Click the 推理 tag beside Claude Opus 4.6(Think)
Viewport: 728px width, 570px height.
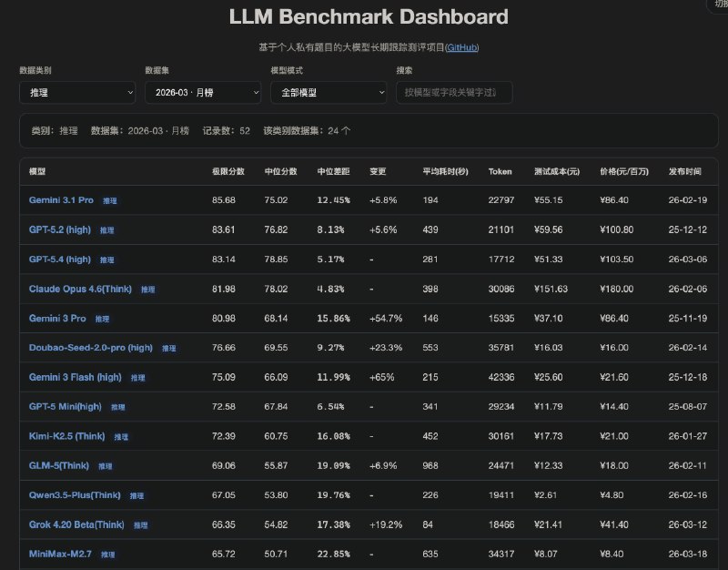148,290
